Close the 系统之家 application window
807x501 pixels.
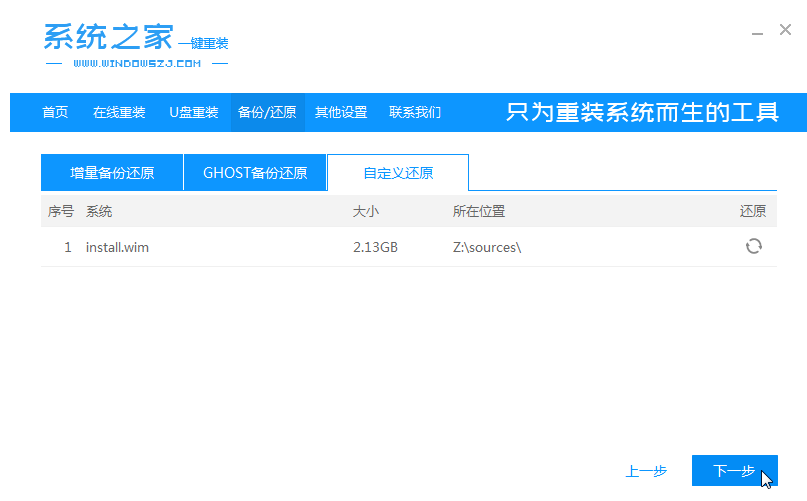point(785,31)
